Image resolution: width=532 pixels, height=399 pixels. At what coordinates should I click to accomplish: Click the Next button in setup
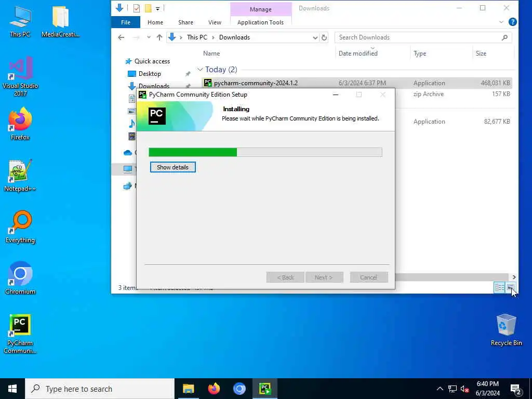[x=324, y=277]
